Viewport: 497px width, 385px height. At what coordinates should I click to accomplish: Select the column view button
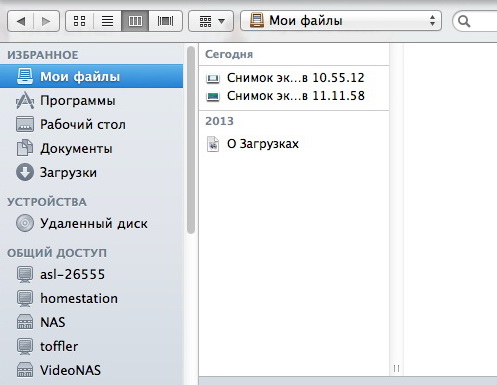tap(135, 21)
